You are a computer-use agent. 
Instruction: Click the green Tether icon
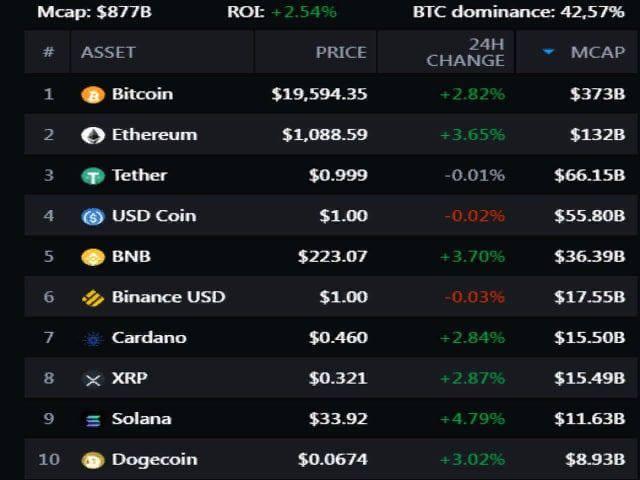[x=93, y=176]
